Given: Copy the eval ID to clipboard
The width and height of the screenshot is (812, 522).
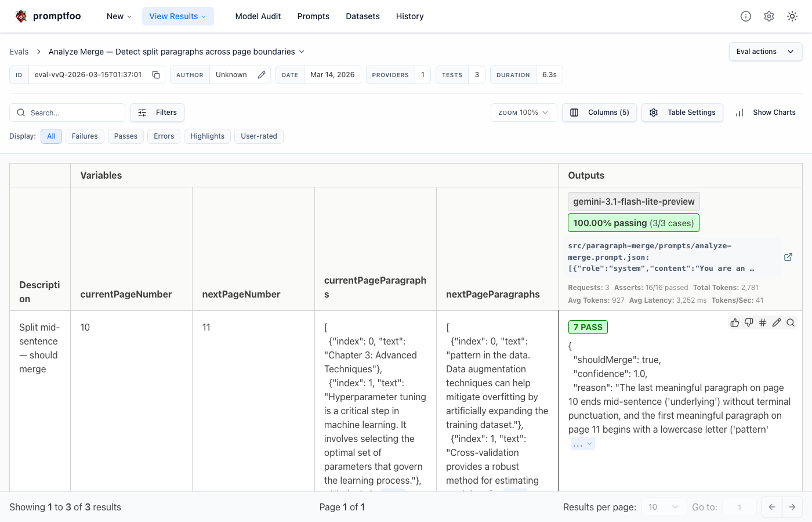Looking at the screenshot, I should coord(156,75).
